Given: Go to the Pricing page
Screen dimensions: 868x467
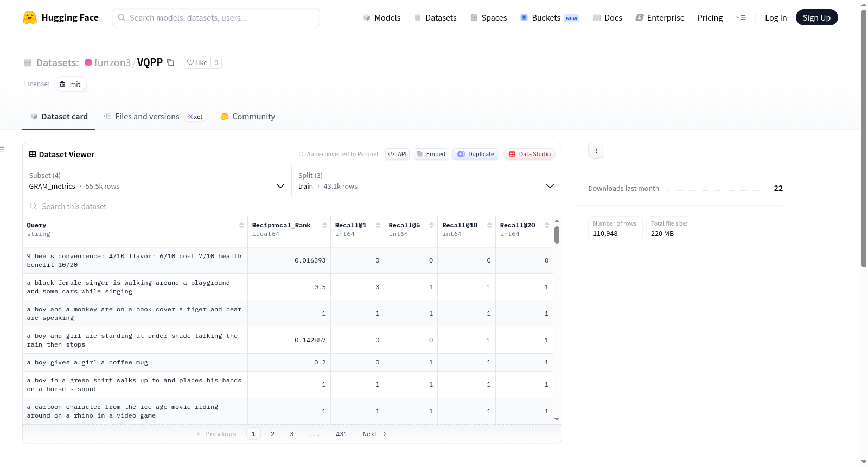Looking at the screenshot, I should [710, 17].
